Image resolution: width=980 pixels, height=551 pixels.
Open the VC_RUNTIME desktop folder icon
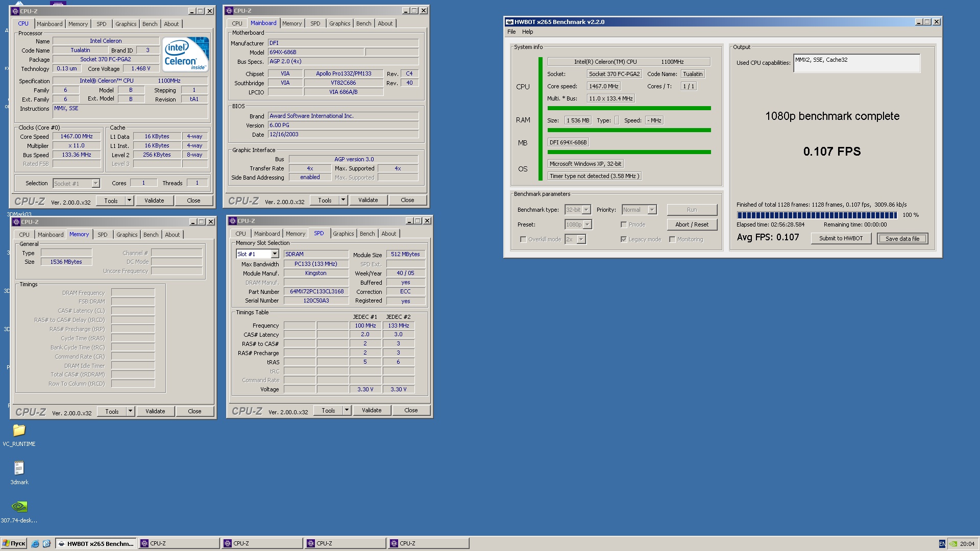[19, 430]
